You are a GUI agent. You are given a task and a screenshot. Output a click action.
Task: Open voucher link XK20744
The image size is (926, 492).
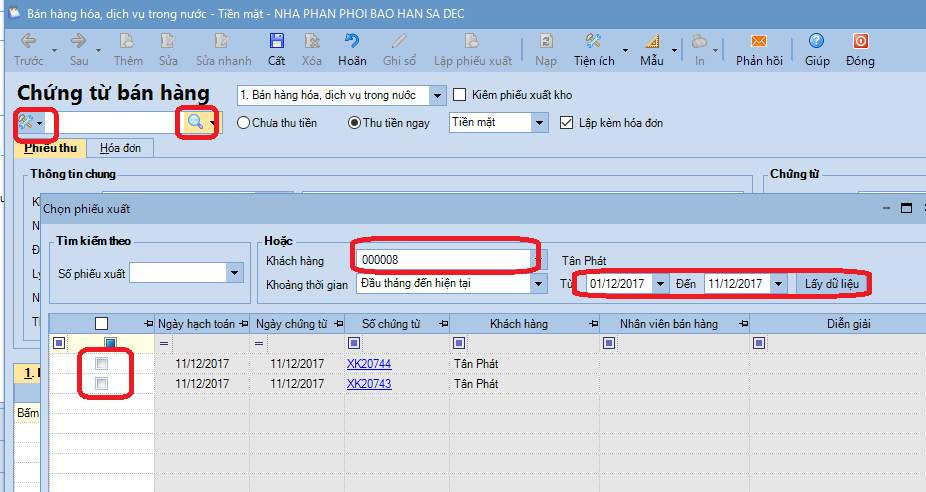pyautogui.click(x=369, y=363)
